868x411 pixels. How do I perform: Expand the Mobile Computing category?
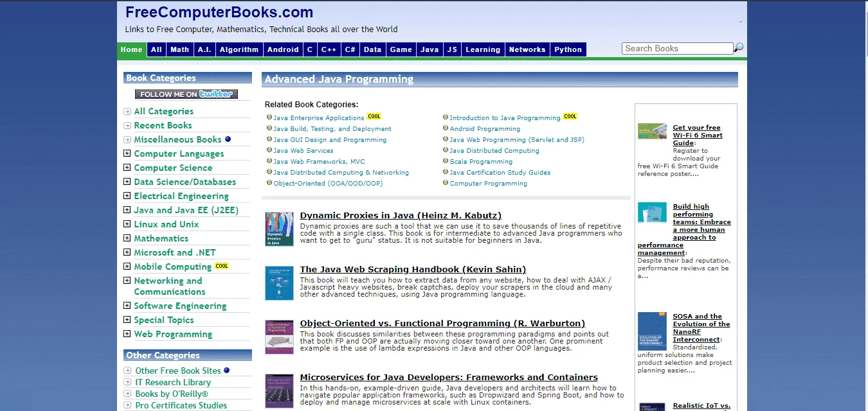[127, 267]
